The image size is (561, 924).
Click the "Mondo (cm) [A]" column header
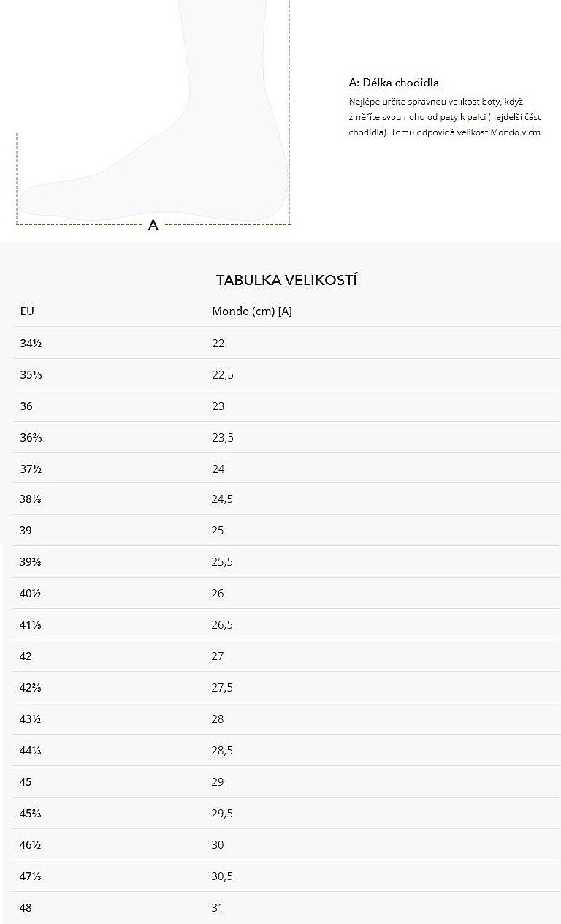[252, 311]
